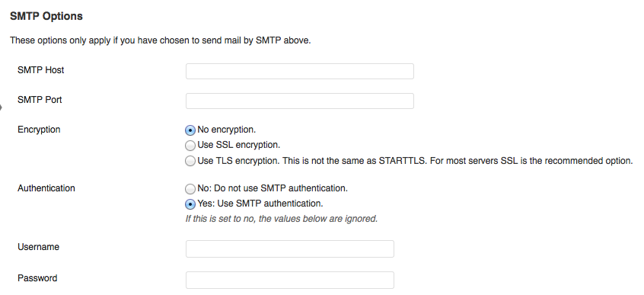
Task: Click the SMTP Options heading
Action: (x=46, y=16)
